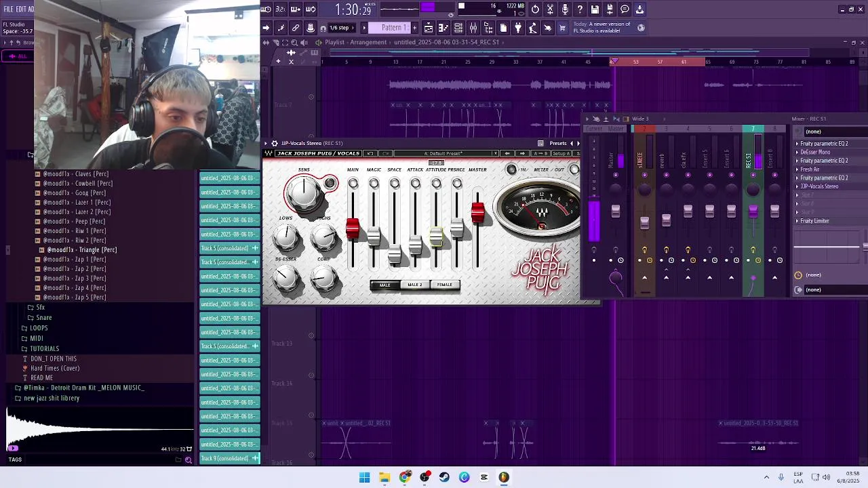Open the EDIT menu
The width and height of the screenshot is (868, 488).
tap(22, 9)
